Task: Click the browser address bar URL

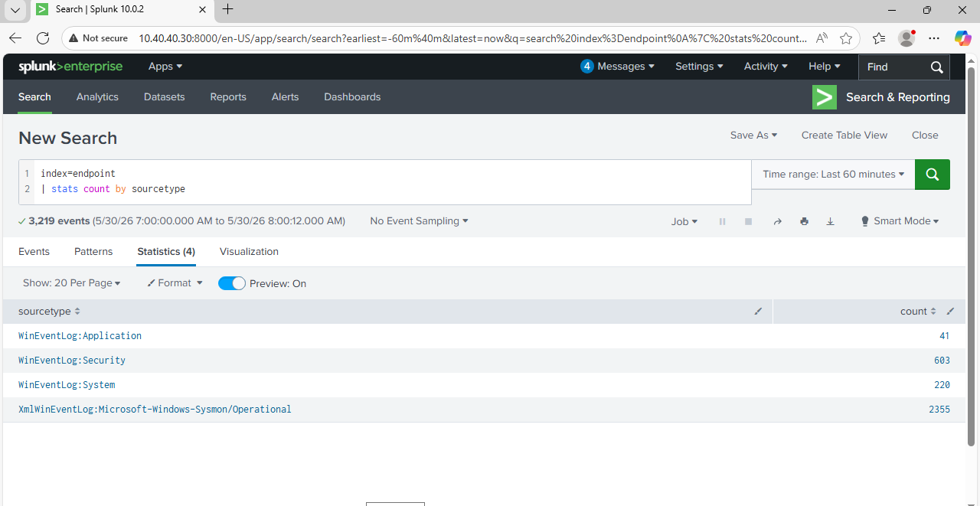Action: 472,38
